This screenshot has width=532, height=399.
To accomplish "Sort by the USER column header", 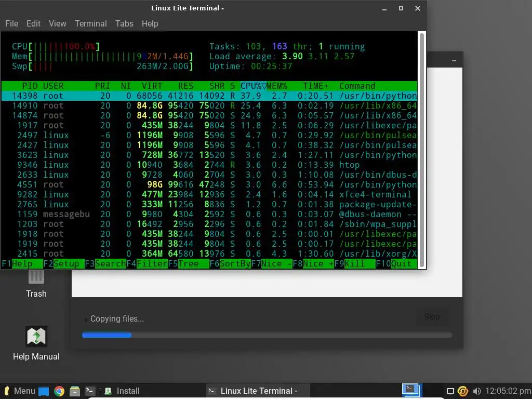I will click(x=54, y=86).
